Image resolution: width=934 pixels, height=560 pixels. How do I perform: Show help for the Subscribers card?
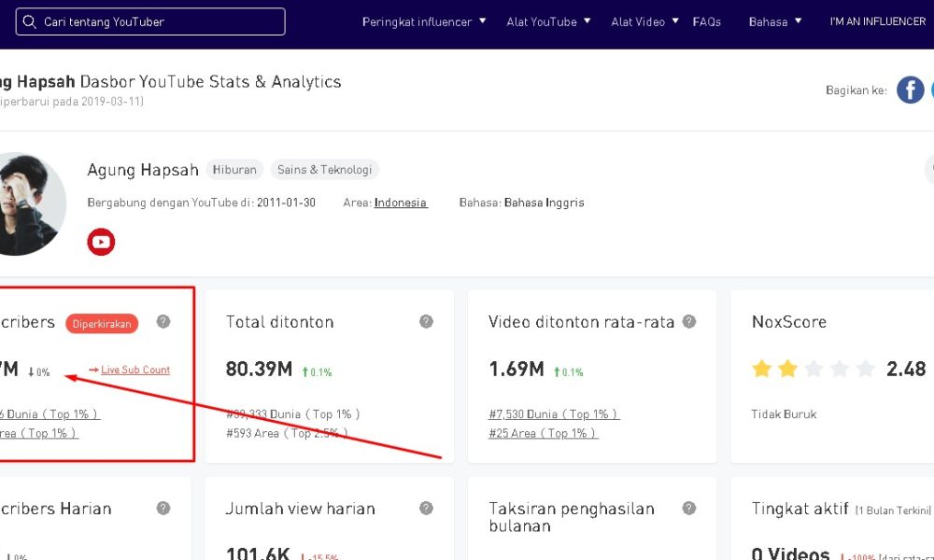(x=163, y=322)
